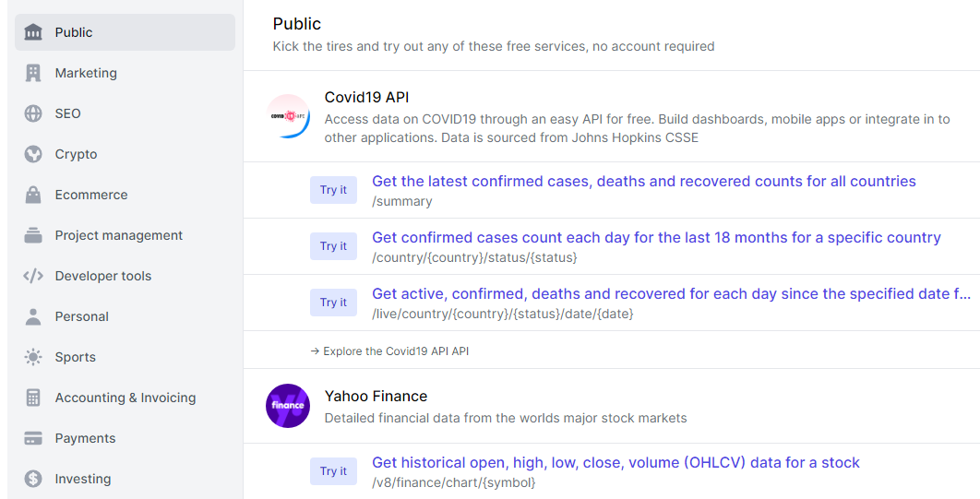Image resolution: width=980 pixels, height=499 pixels.
Task: Click the SEO globe icon
Action: click(x=33, y=113)
